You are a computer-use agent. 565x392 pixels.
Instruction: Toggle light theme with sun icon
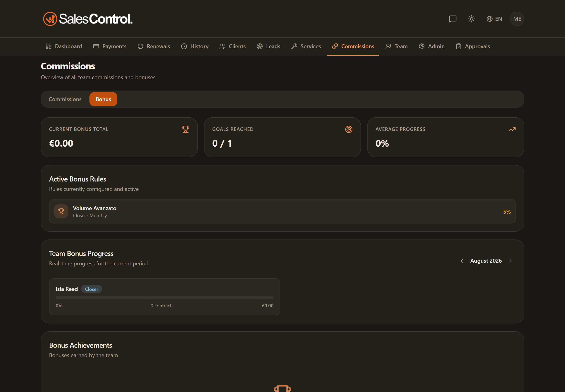coord(471,19)
